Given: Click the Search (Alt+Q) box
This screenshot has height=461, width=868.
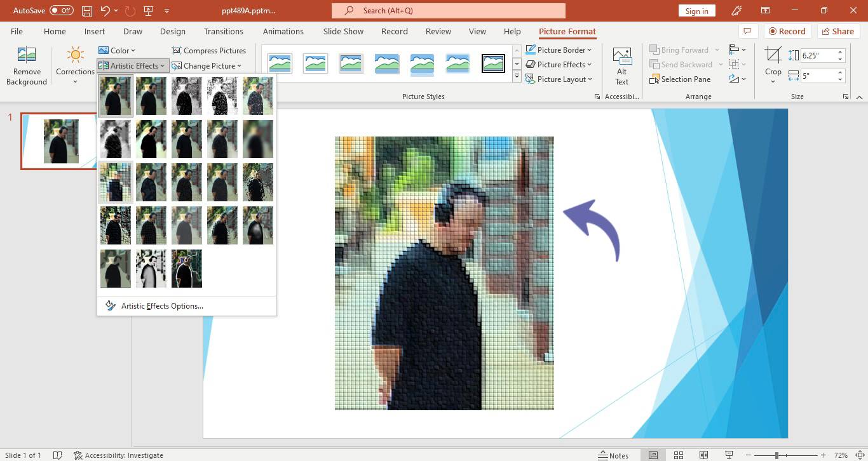Looking at the screenshot, I should click(x=448, y=10).
